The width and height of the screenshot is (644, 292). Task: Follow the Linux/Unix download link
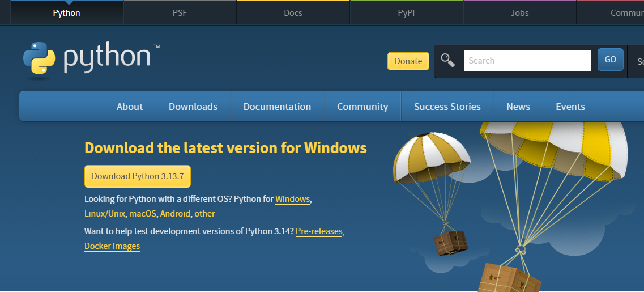(105, 214)
